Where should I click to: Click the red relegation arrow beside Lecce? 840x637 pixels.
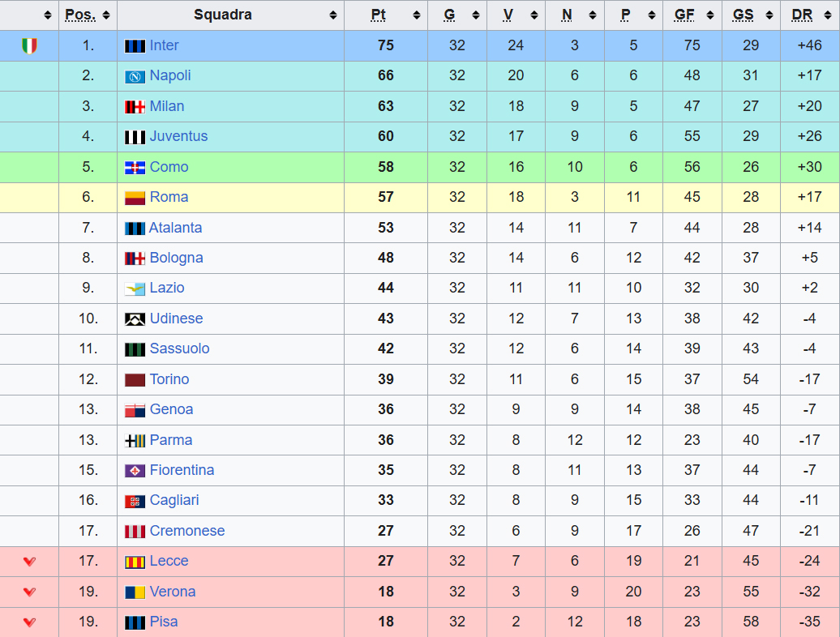click(29, 562)
